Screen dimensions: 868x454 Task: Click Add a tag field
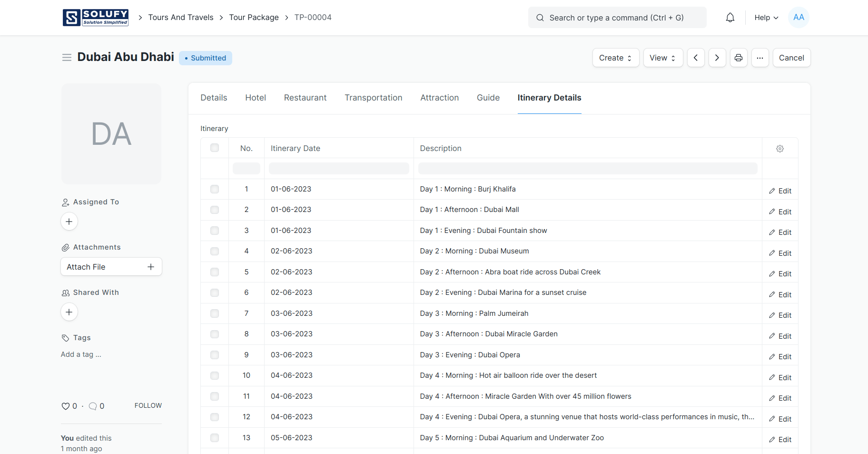(x=81, y=354)
